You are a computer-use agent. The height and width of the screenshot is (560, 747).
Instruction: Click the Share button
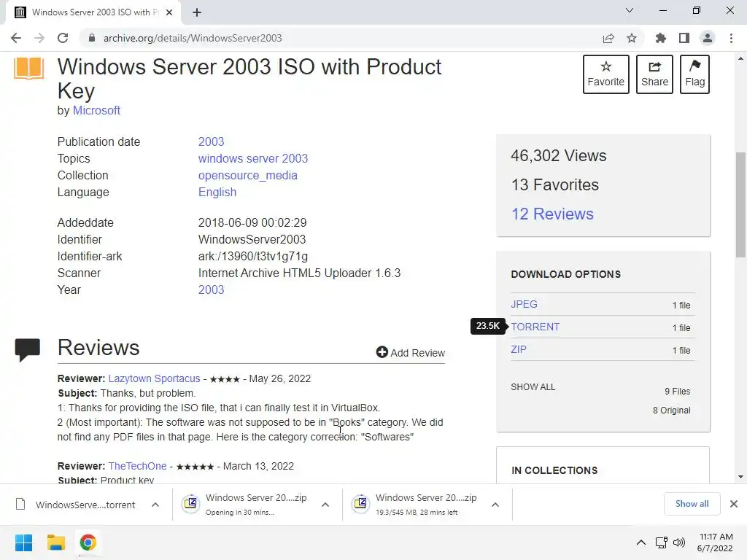654,74
